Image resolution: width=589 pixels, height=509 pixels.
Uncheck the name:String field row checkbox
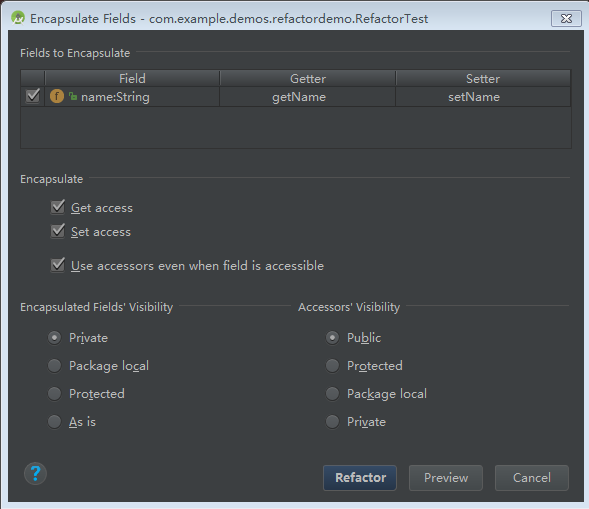33,96
